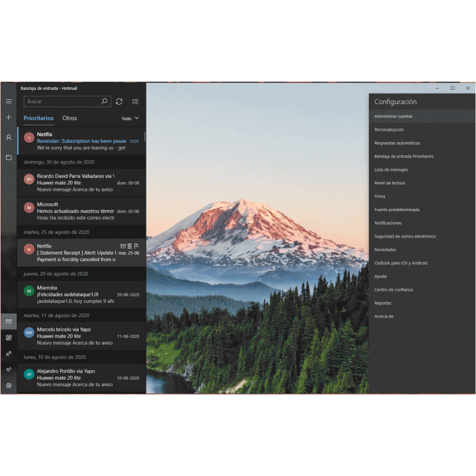
Task: Open the To Do checkmark icon
Action: [8, 369]
